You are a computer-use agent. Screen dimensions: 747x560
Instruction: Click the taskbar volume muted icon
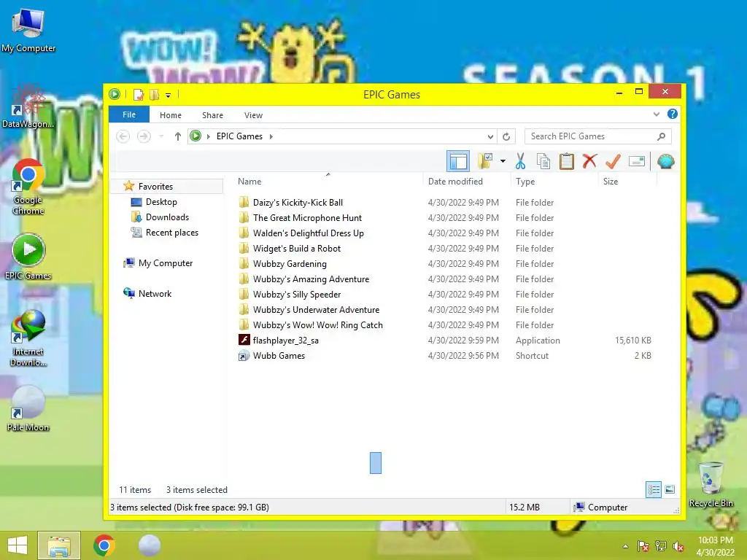pyautogui.click(x=678, y=546)
